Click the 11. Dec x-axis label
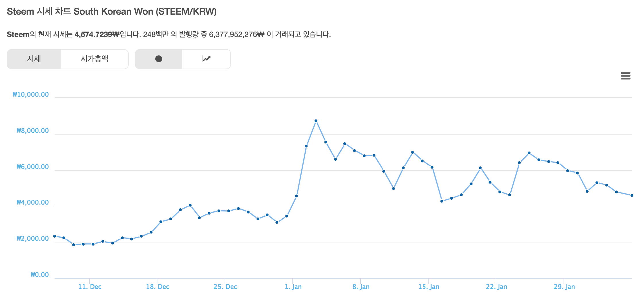This screenshot has height=303, width=644. 90,287
